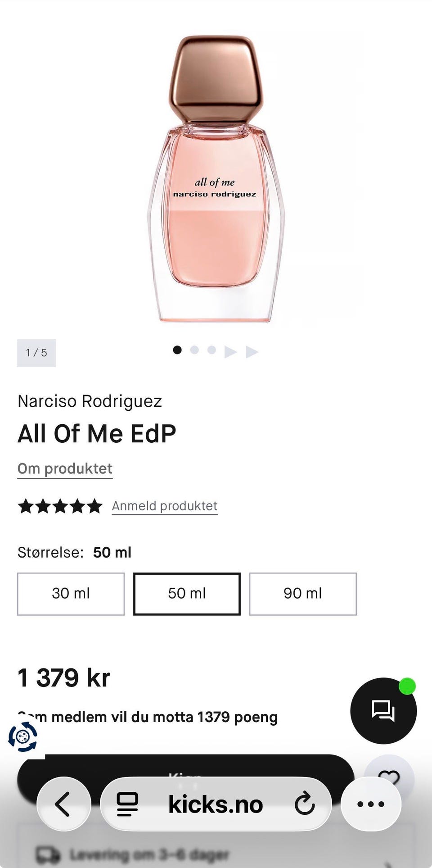
Task: Jump to third image carousel dot
Action: [x=211, y=350]
